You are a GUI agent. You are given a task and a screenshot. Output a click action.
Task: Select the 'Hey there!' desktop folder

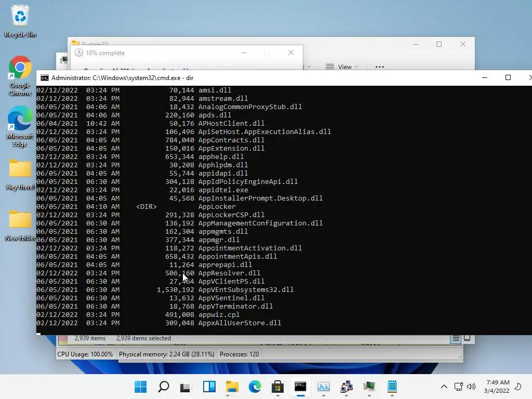coord(20,175)
